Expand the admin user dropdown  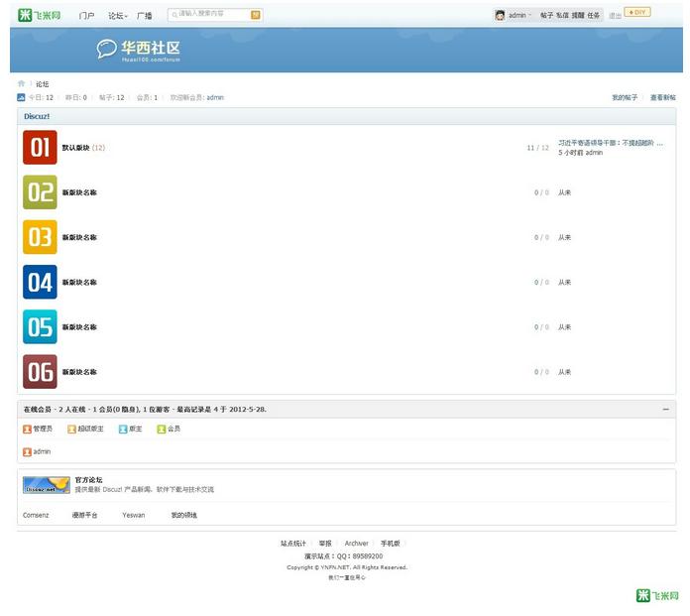coord(519,16)
